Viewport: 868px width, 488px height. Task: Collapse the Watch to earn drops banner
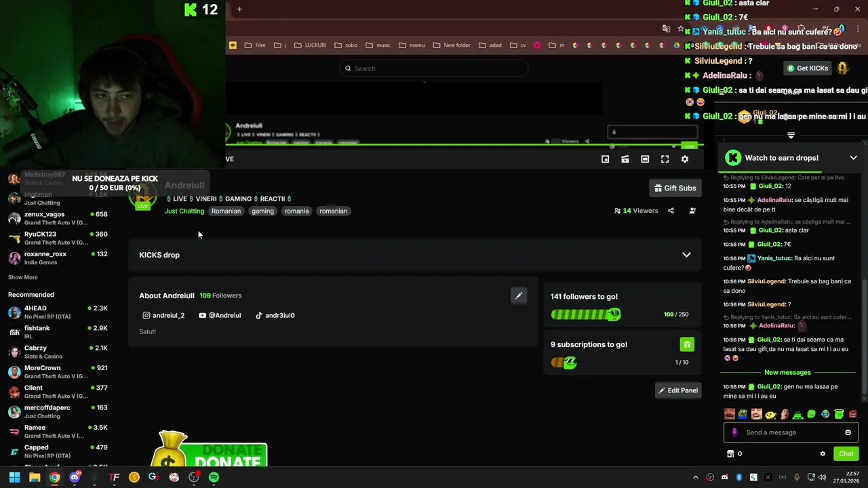853,158
